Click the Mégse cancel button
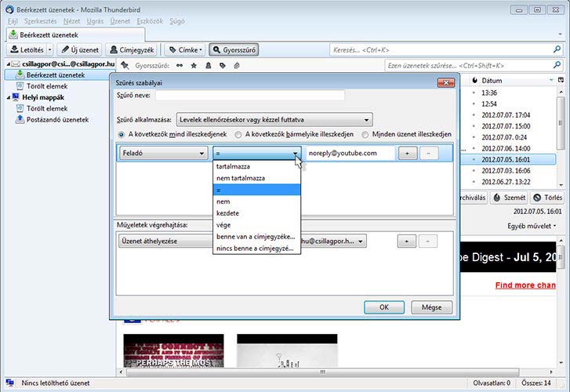Screen dimensions: 570x392 [431, 307]
